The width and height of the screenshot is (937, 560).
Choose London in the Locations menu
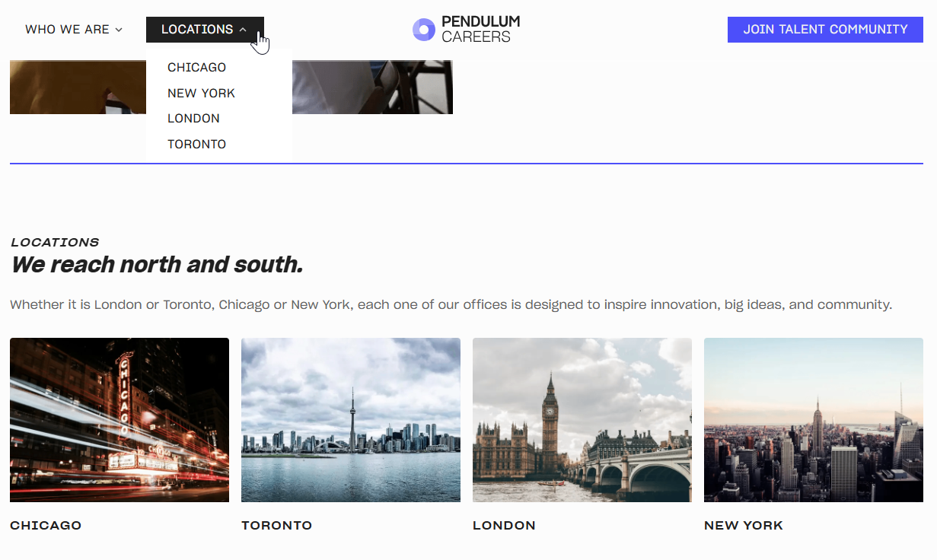(193, 118)
